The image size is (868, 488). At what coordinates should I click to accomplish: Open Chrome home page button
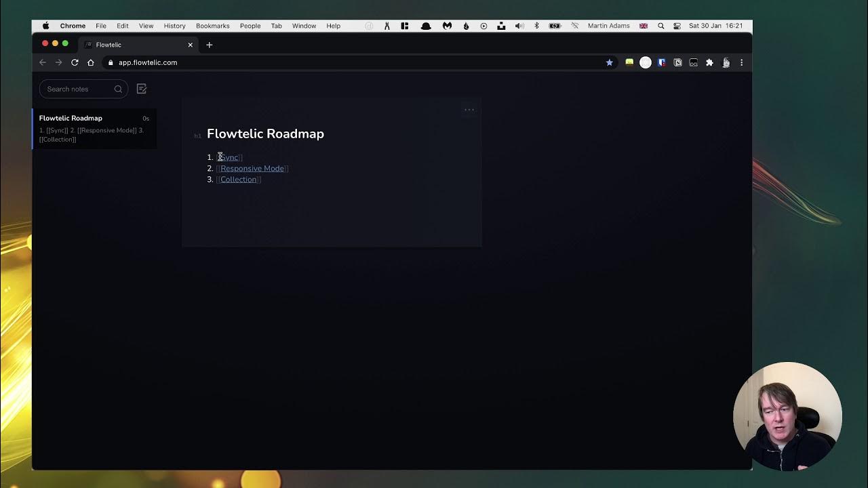pyautogui.click(x=90, y=62)
